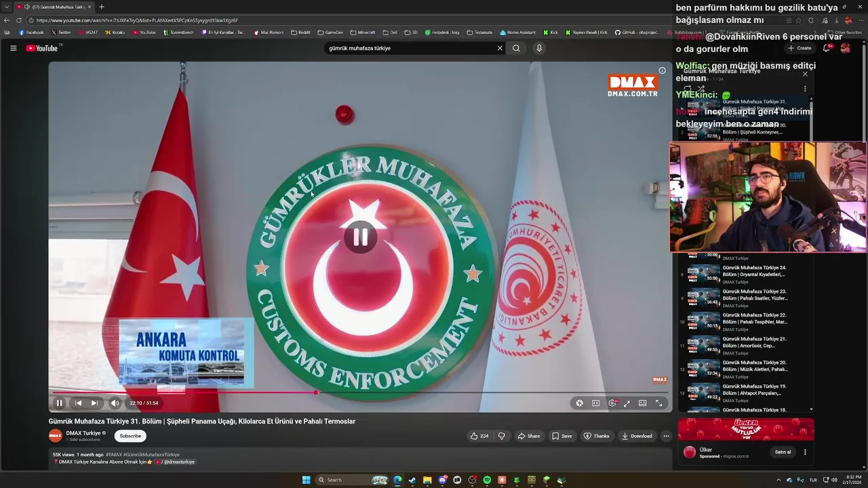Save the video to a playlist
The image size is (868, 488).
click(562, 436)
